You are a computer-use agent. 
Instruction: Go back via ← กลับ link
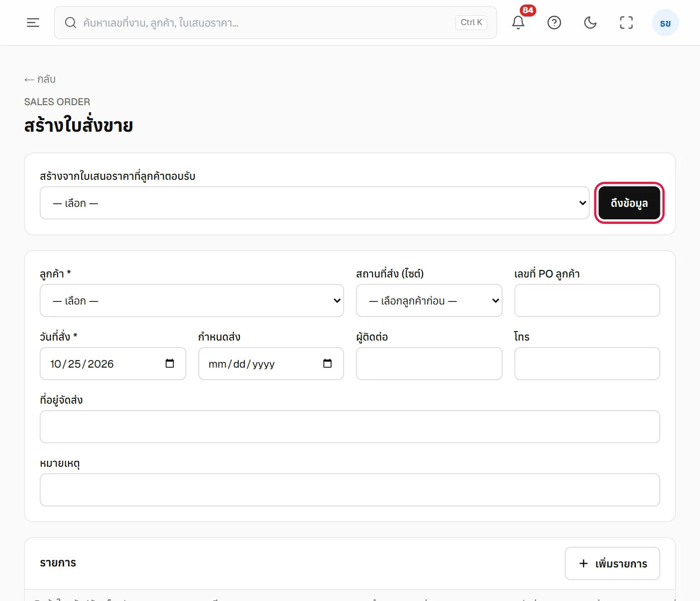tap(40, 79)
